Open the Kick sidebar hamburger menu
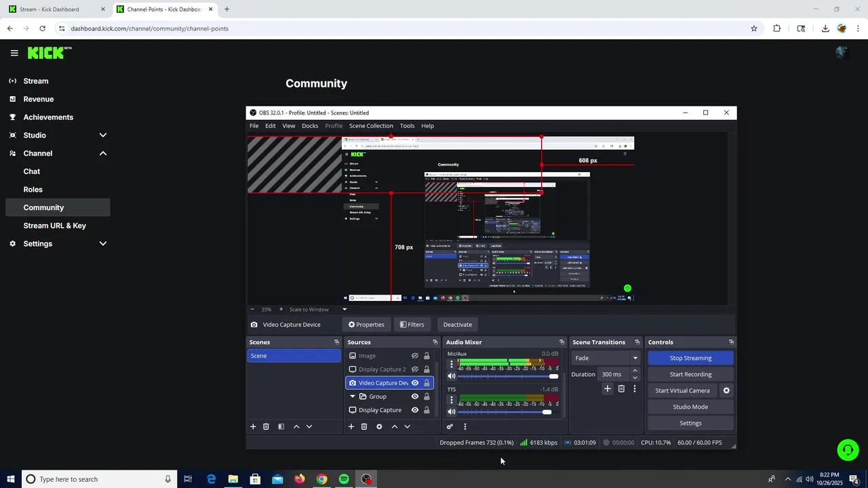868x488 pixels. tap(14, 53)
